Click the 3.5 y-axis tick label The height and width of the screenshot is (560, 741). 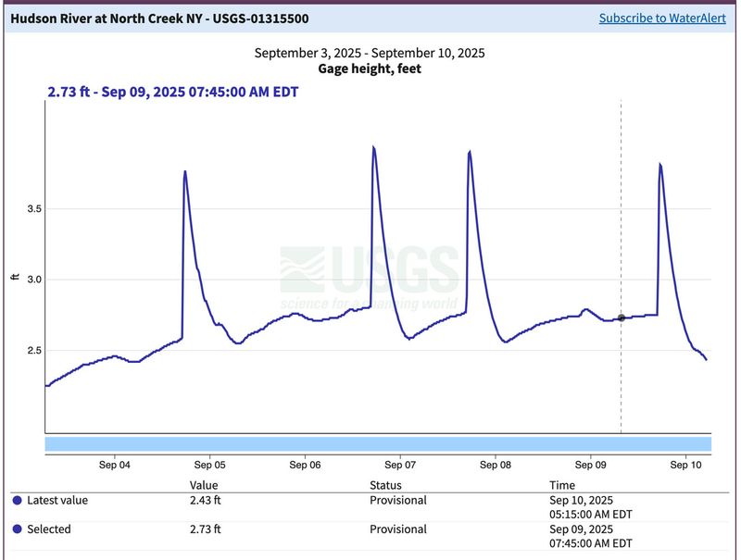click(x=34, y=208)
